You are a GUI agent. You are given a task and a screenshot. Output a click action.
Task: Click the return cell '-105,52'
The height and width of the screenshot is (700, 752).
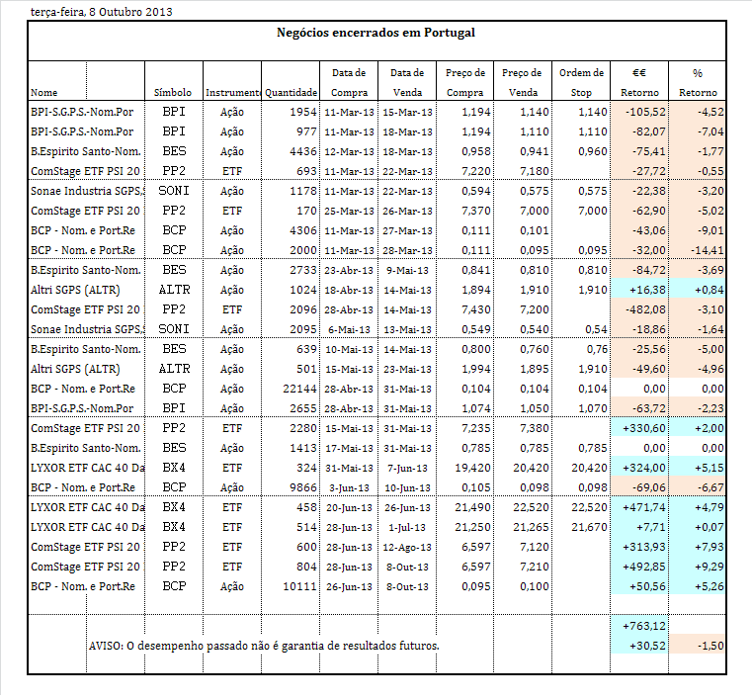click(x=645, y=112)
